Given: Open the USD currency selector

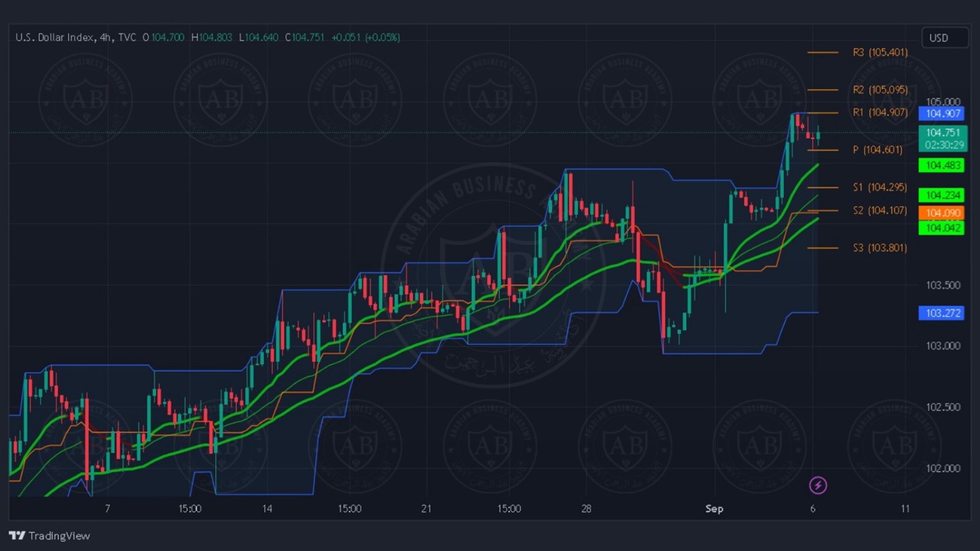Looking at the screenshot, I should pyautogui.click(x=944, y=38).
